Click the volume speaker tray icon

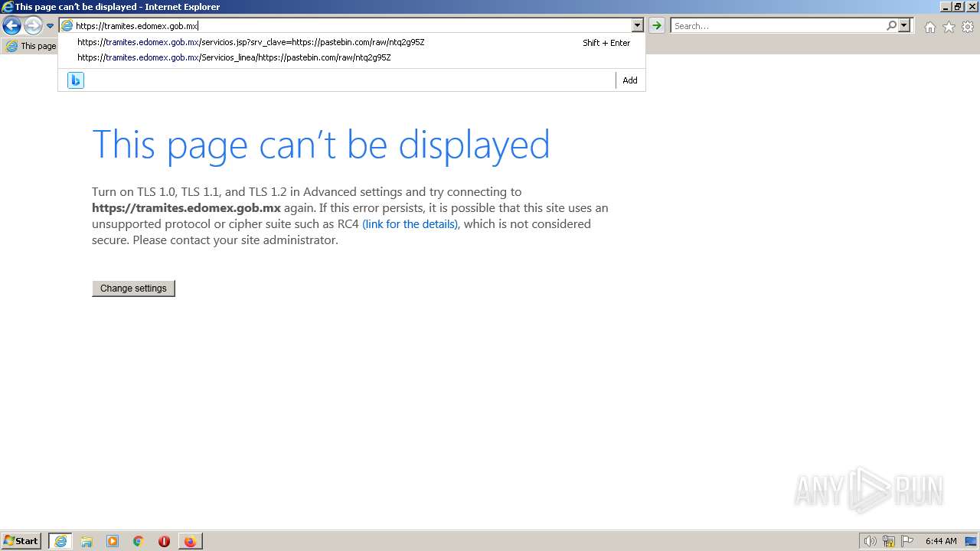pyautogui.click(x=870, y=541)
